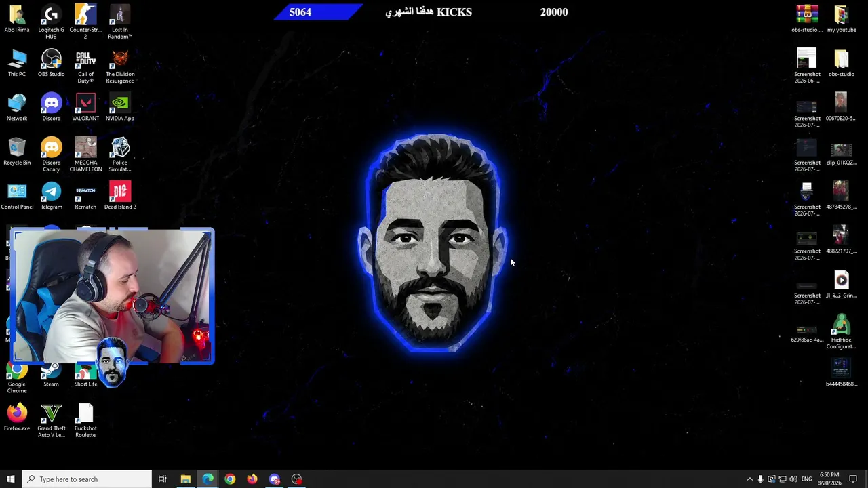
Task: Switch to OBS Studio on the taskbar
Action: (x=297, y=479)
